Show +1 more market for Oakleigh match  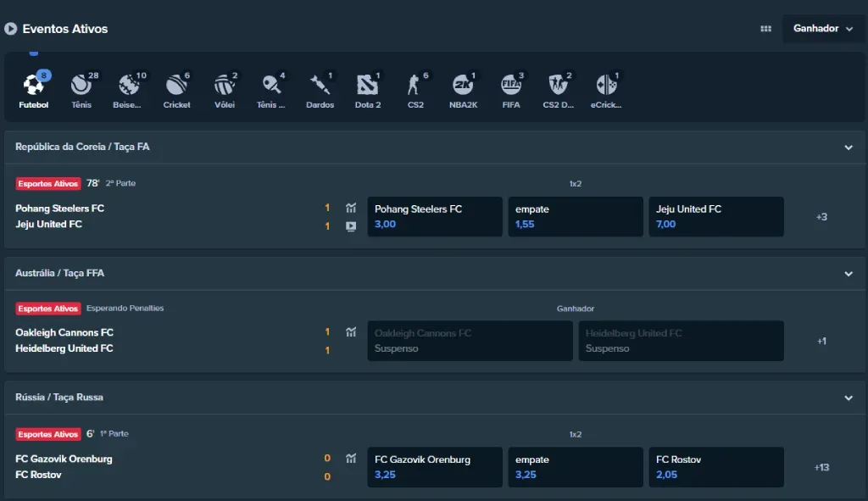[821, 341]
